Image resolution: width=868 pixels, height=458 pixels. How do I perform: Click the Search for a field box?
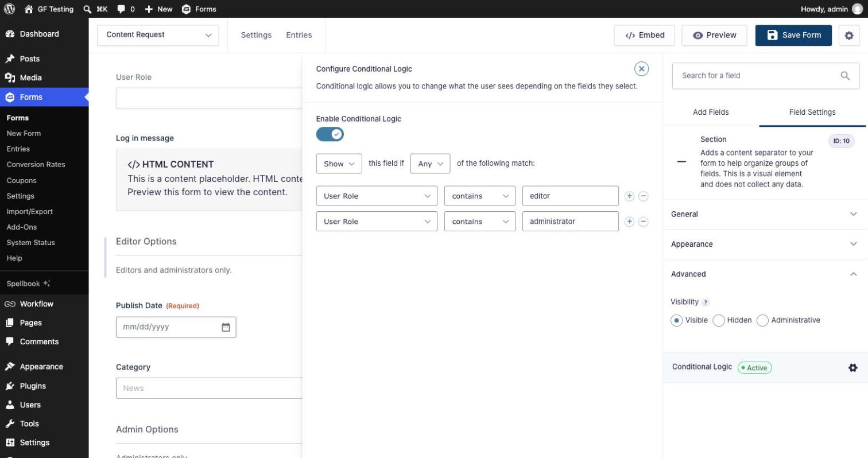(x=766, y=76)
